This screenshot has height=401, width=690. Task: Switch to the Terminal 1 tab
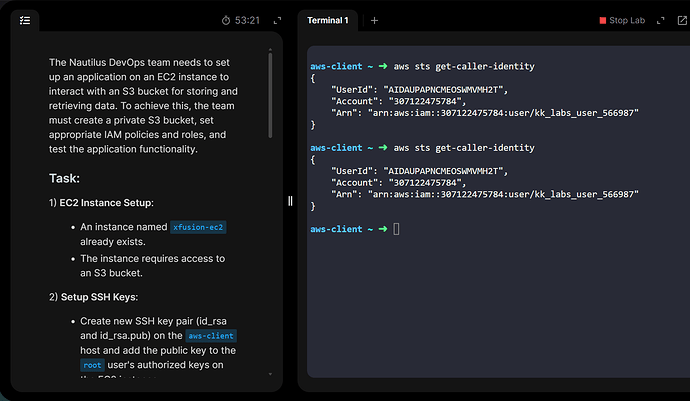(328, 20)
